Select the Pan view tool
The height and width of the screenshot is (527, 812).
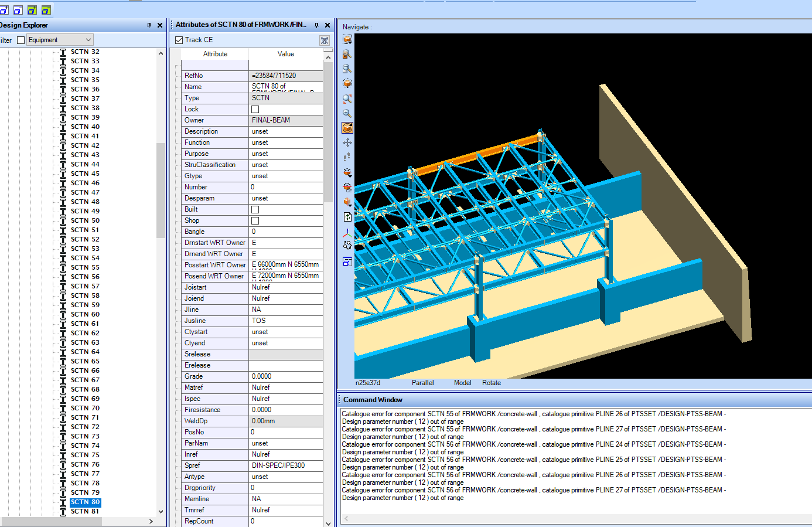[347, 142]
